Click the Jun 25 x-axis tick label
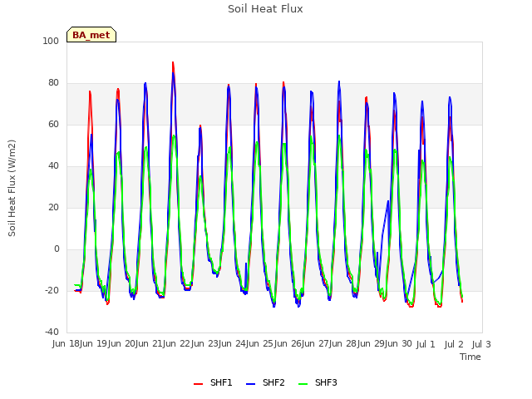The image size is (532, 399). tap(260, 344)
